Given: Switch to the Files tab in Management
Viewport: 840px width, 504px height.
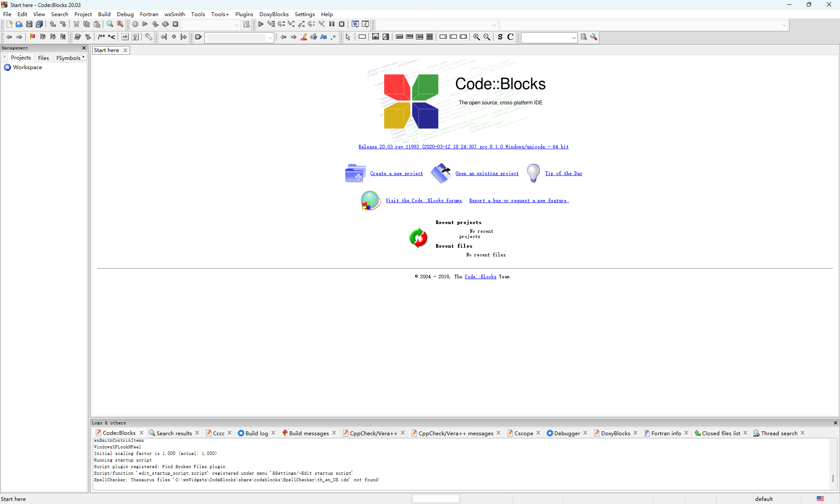Looking at the screenshot, I should 43,58.
